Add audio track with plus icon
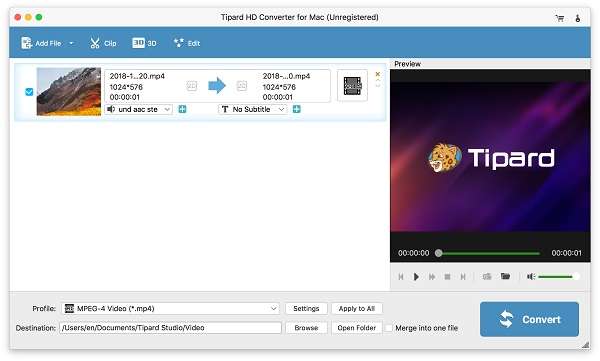This screenshot has width=600, height=361. (183, 109)
